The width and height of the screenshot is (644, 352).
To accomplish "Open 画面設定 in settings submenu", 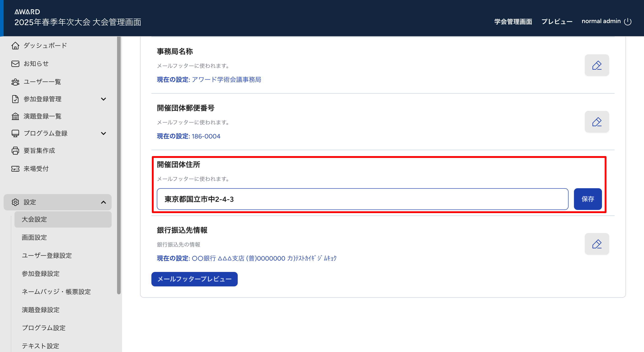I will (34, 237).
